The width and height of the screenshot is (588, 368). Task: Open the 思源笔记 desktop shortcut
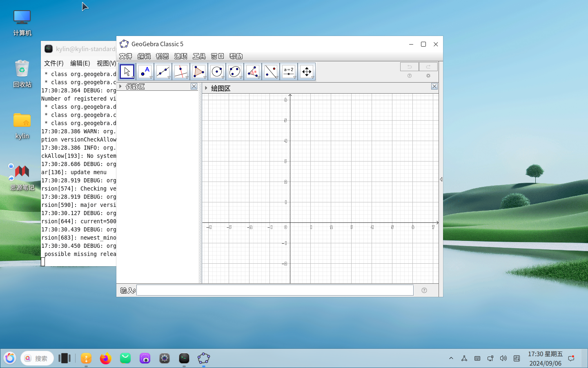coord(22,177)
